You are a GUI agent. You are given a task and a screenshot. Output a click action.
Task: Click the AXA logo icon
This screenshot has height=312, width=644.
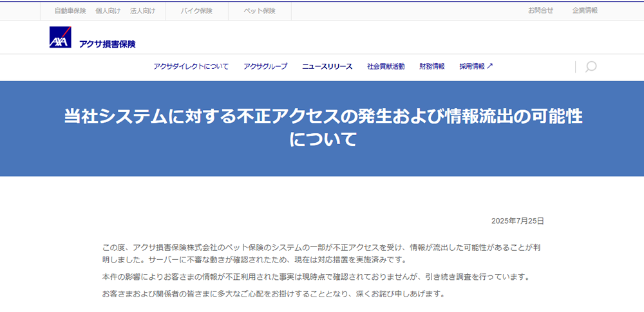pos(61,37)
